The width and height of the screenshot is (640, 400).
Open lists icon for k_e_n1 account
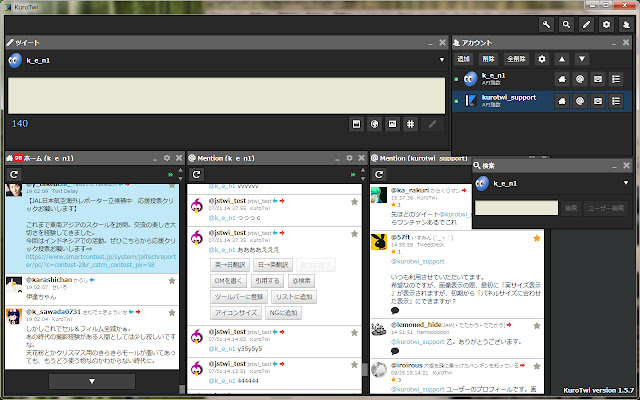[618, 78]
